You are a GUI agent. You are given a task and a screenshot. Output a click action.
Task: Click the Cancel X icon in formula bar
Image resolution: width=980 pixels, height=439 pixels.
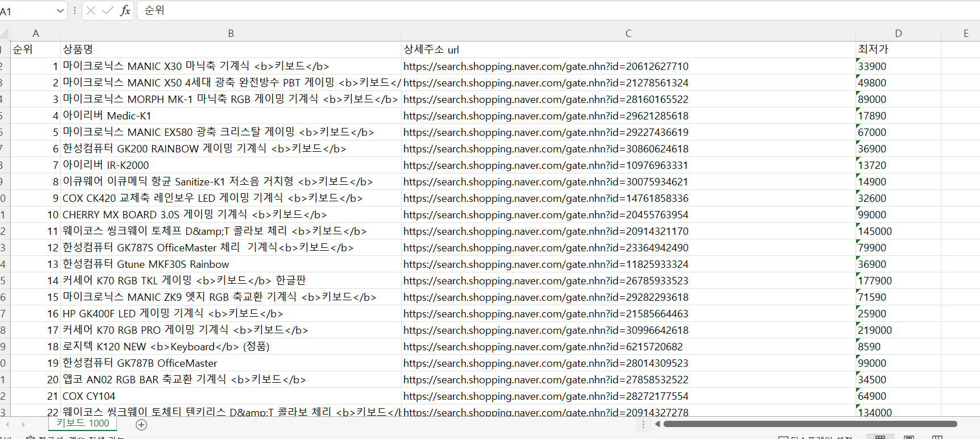pos(91,10)
